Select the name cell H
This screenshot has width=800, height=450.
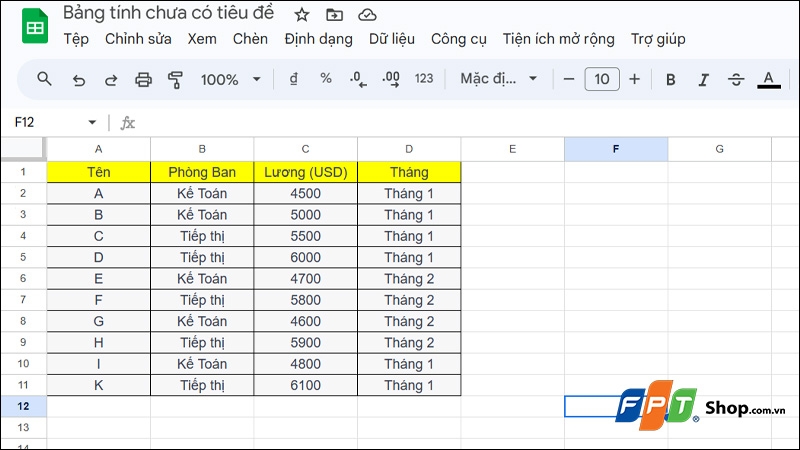click(98, 342)
